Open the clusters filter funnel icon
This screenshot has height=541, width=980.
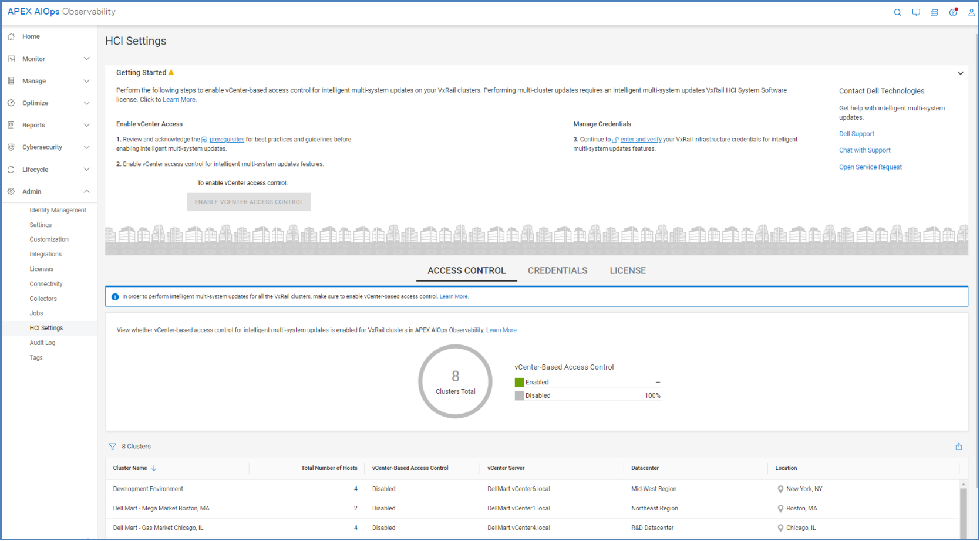[x=112, y=447]
